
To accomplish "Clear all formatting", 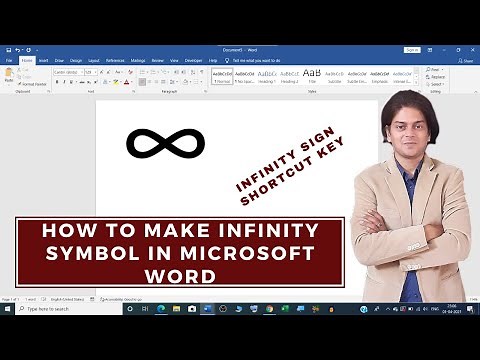I will click(130, 72).
